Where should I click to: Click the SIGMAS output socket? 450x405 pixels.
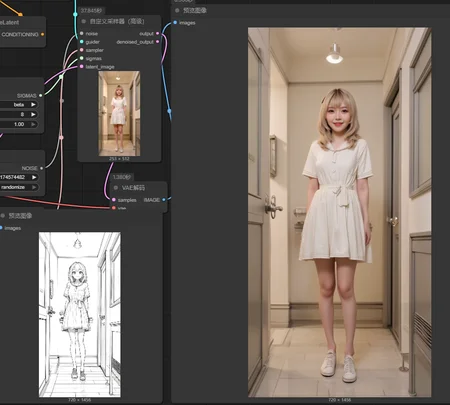(x=41, y=96)
